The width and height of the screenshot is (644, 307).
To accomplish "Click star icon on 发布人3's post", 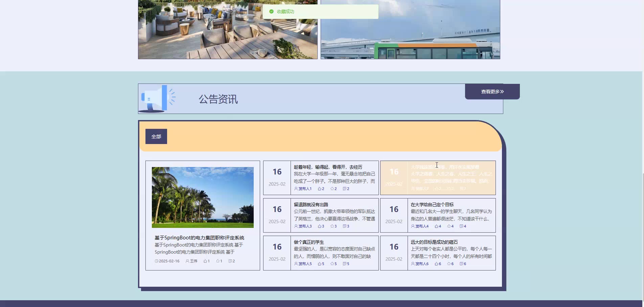I will tap(332, 226).
